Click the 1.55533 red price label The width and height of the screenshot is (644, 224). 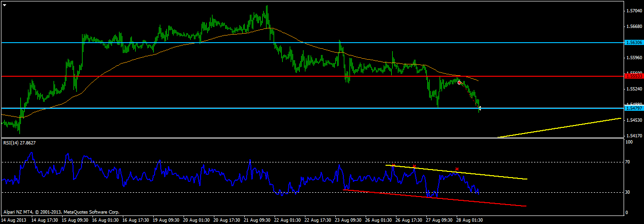click(x=633, y=76)
